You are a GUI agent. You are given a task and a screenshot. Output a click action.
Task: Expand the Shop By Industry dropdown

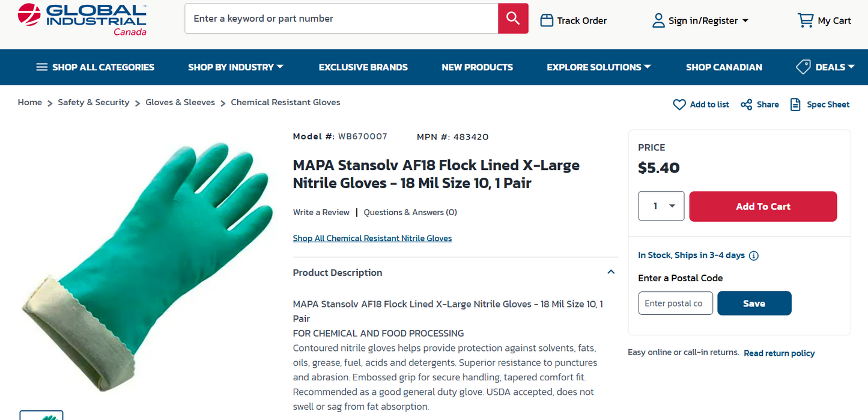coord(235,67)
